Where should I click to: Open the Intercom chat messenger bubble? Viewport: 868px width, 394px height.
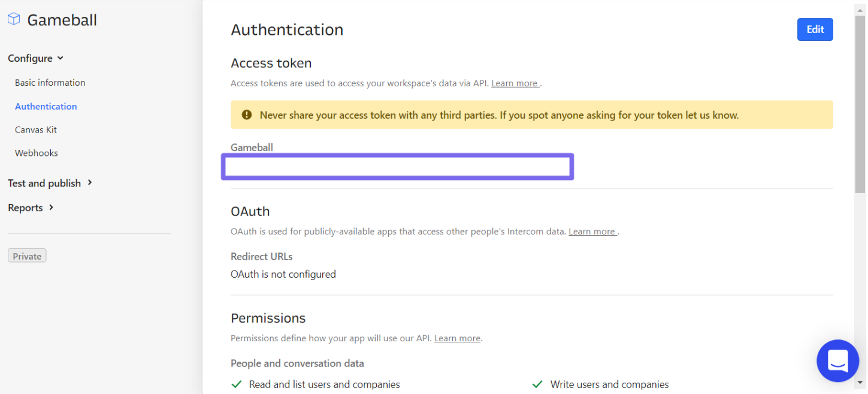tap(837, 360)
